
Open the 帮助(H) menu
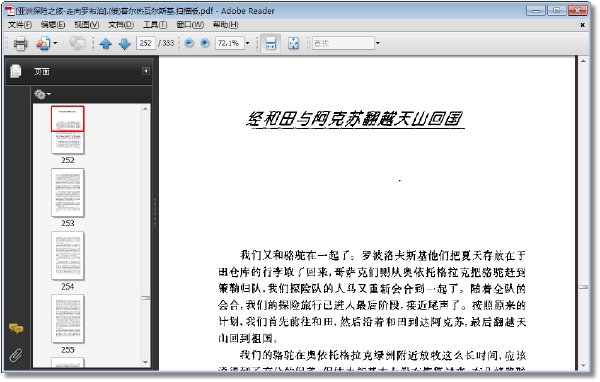(x=225, y=25)
